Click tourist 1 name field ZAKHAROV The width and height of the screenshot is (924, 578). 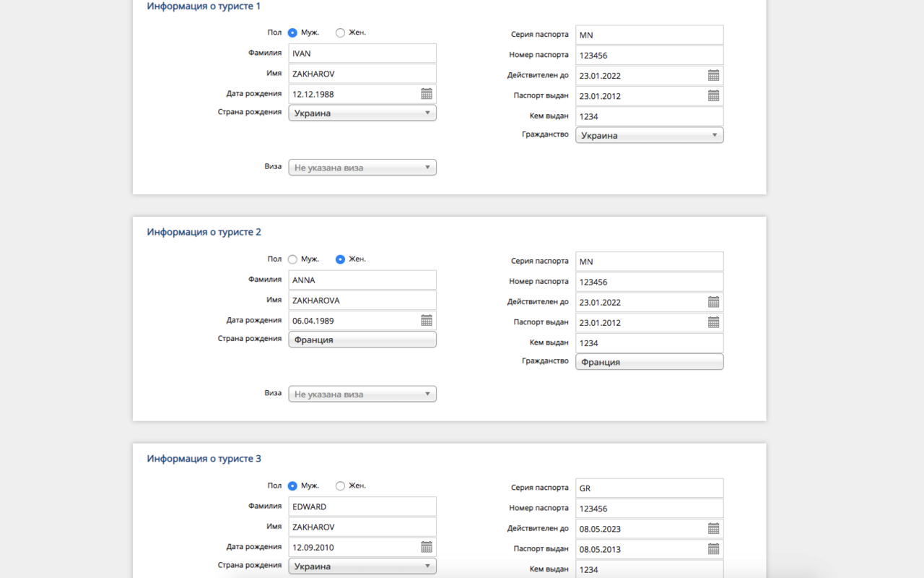tap(362, 74)
